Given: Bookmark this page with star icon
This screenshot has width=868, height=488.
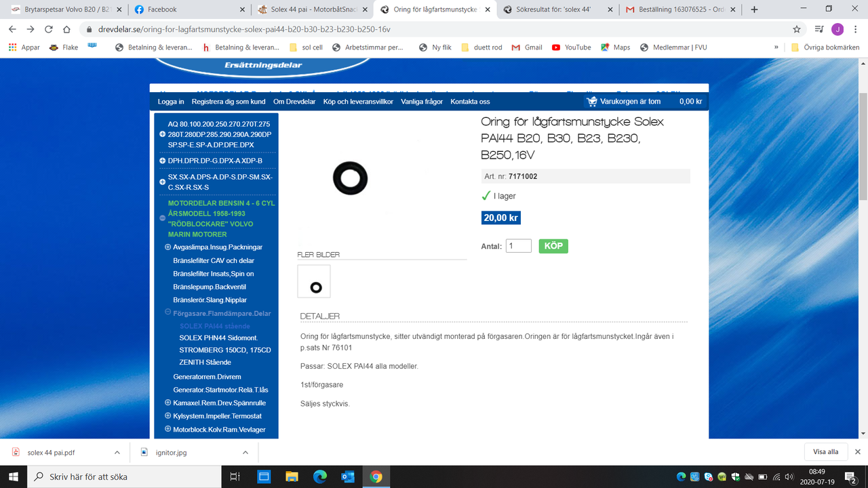Looking at the screenshot, I should point(797,30).
